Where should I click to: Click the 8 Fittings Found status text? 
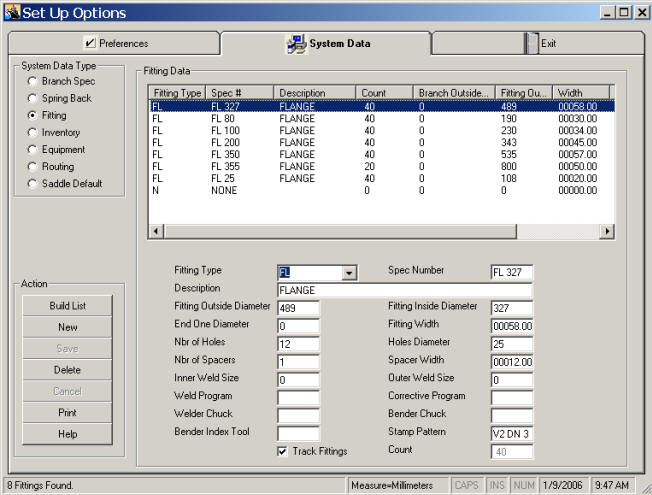(x=40, y=485)
